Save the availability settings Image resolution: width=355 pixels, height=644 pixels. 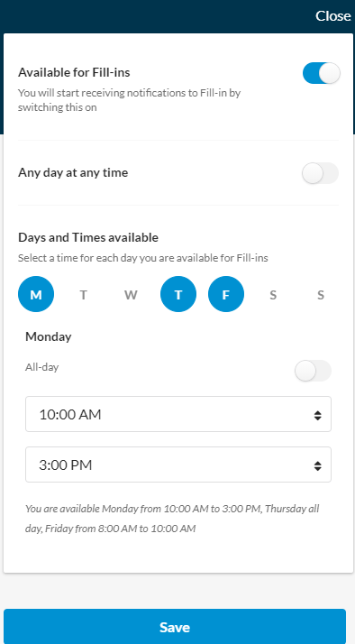click(x=175, y=627)
